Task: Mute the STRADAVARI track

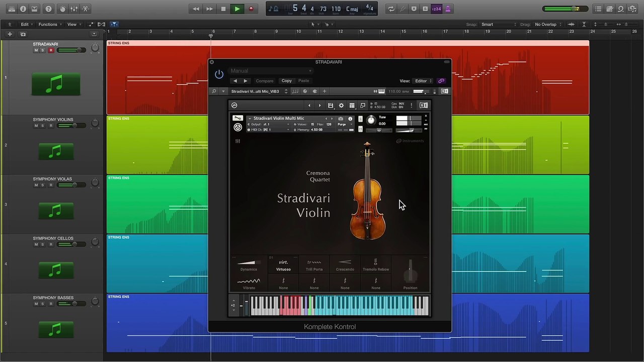Action: pos(36,50)
